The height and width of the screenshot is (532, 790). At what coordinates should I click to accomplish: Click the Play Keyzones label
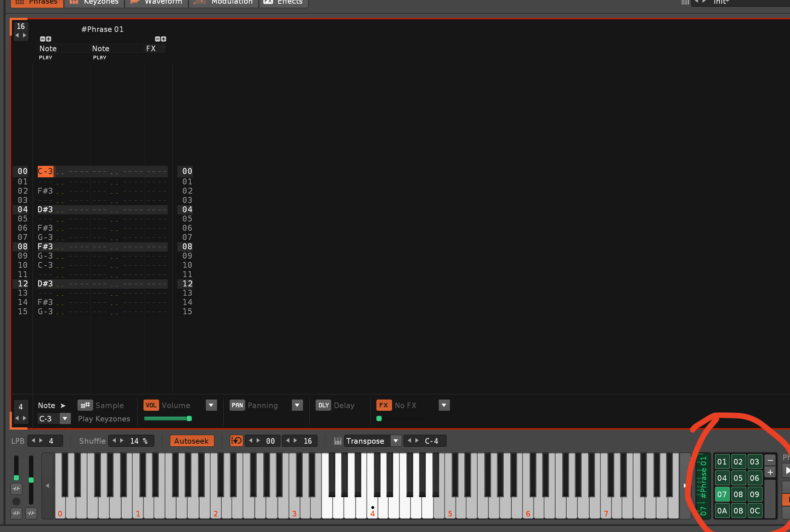(x=104, y=419)
